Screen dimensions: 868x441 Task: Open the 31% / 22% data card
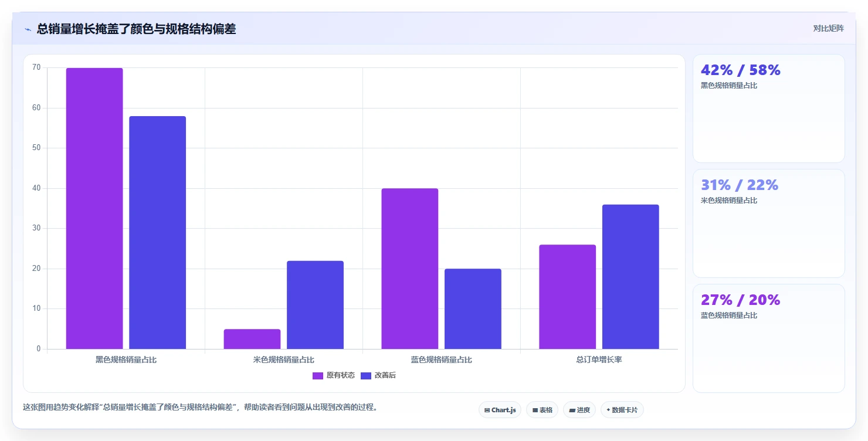click(769, 223)
